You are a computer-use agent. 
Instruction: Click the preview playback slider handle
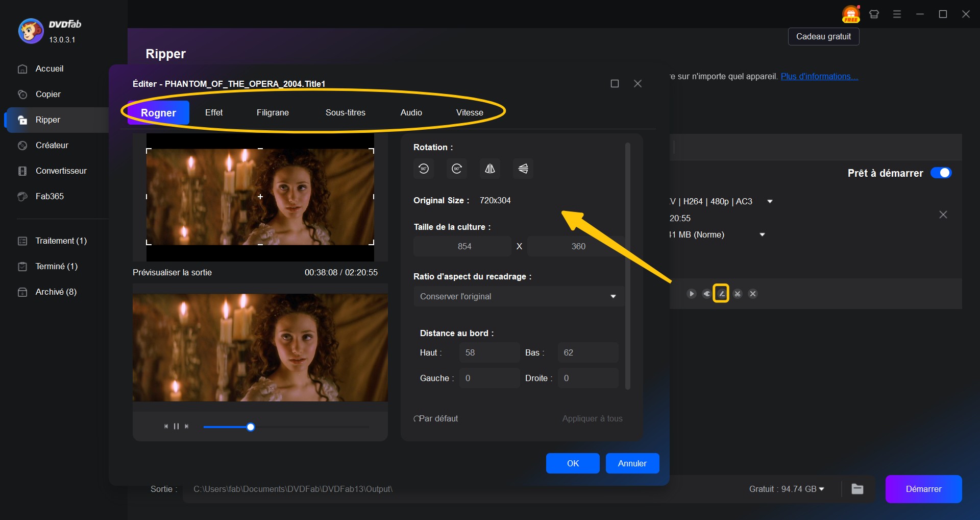click(x=251, y=427)
